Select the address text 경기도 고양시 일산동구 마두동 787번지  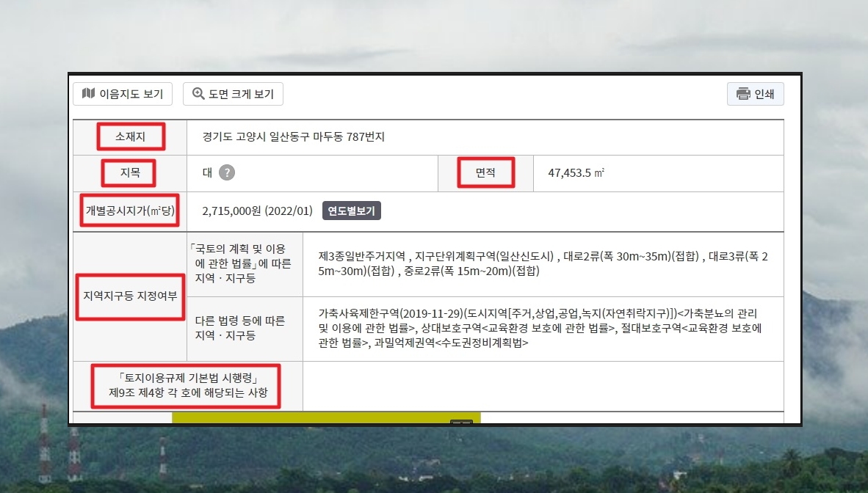(294, 136)
